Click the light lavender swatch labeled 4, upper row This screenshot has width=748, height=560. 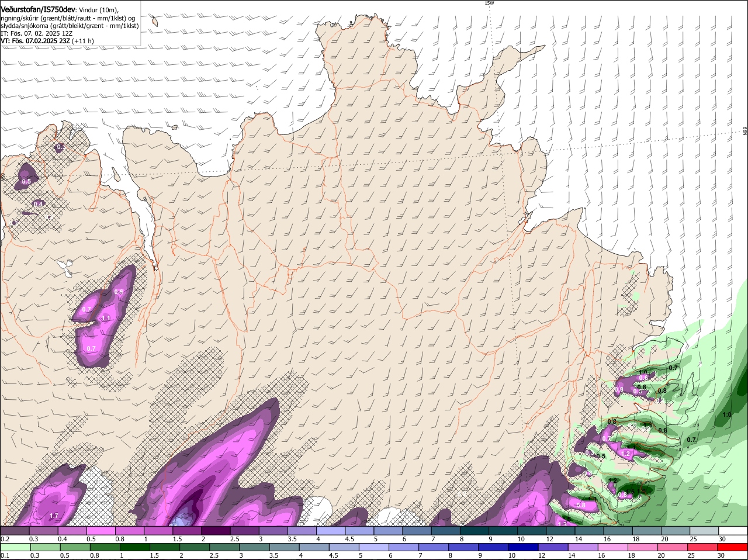[331, 531]
